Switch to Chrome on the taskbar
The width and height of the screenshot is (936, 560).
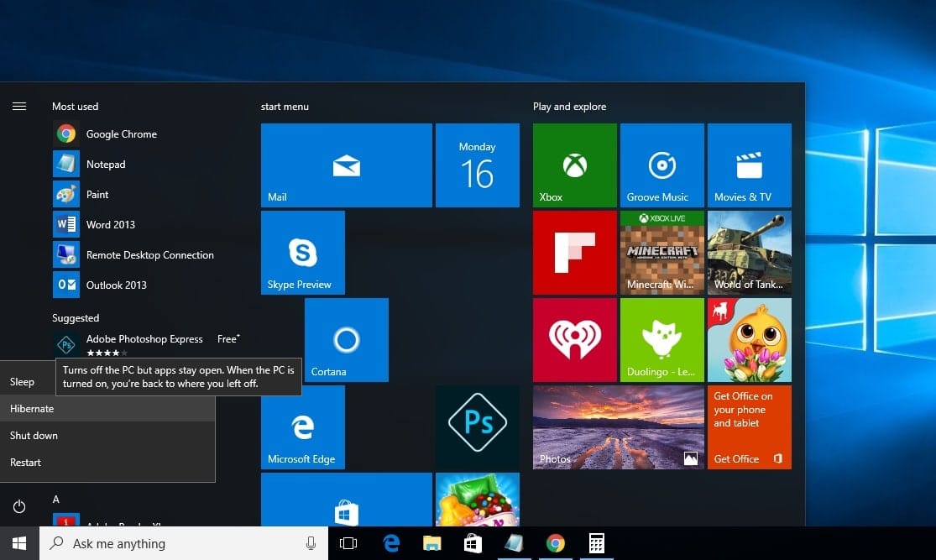[x=555, y=543]
